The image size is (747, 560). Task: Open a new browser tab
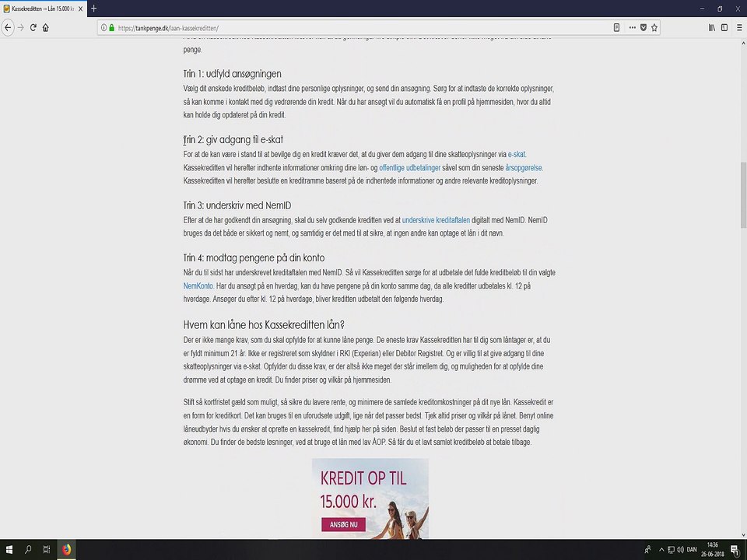click(94, 9)
